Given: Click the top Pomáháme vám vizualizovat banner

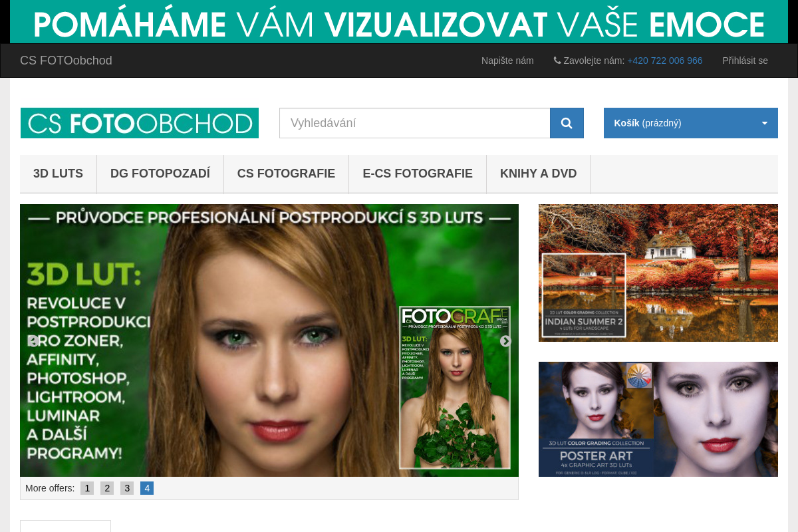Looking at the screenshot, I should coord(399,22).
